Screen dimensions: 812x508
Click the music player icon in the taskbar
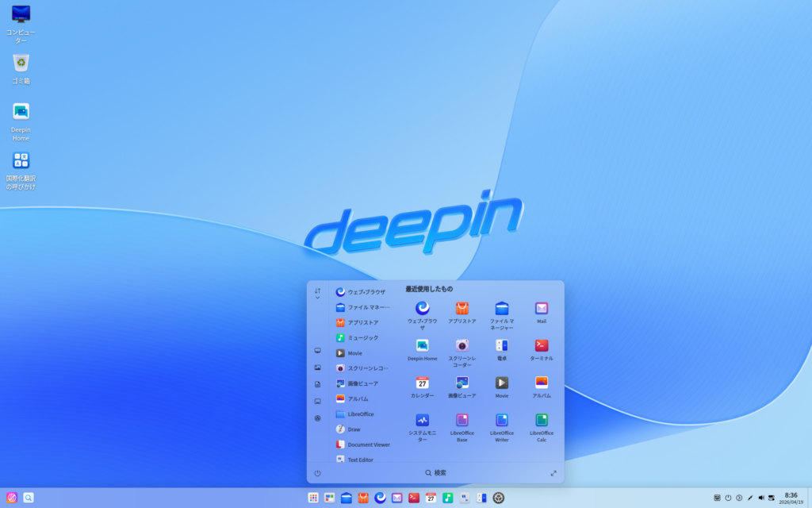click(x=448, y=498)
